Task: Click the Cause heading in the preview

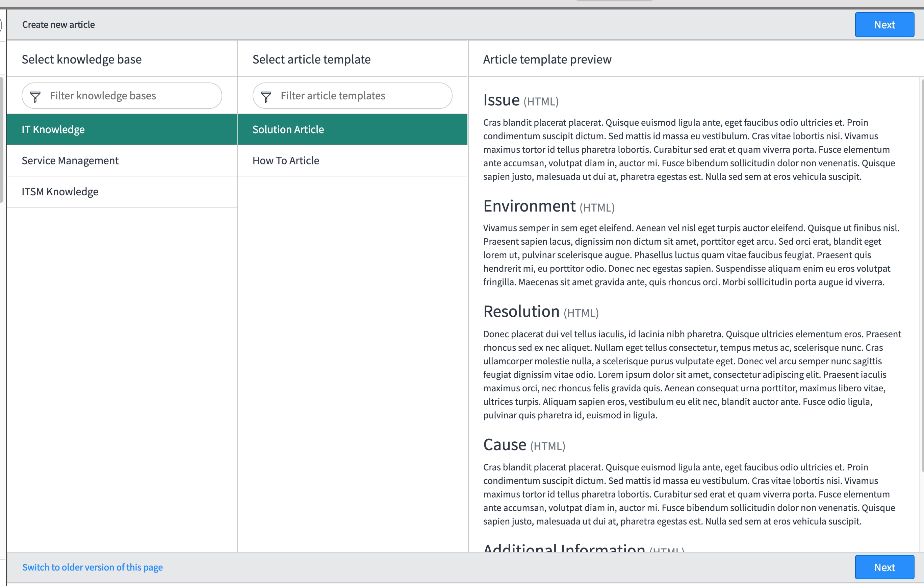Action: 505,445
